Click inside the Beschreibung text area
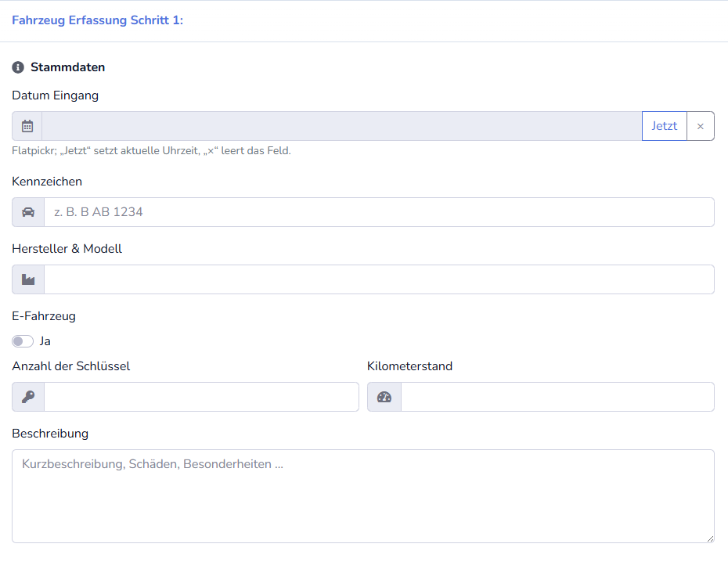 pos(363,496)
